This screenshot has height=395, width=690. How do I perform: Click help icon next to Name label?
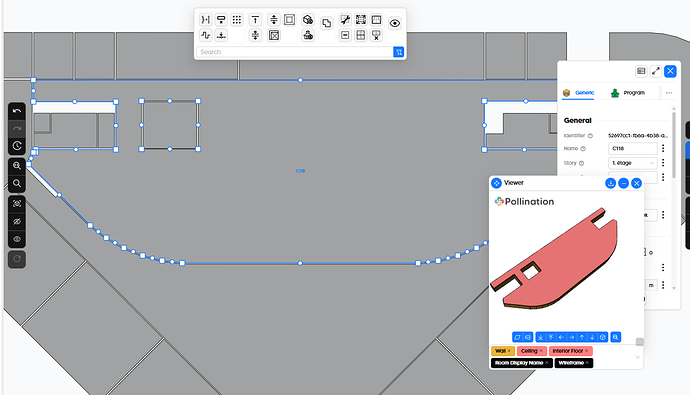[x=583, y=149]
